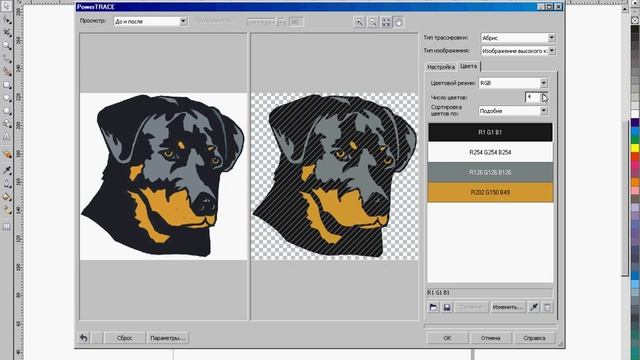The height and width of the screenshot is (360, 640).
Task: Click the PowerTRACE zoom in icon
Action: [x=359, y=22]
